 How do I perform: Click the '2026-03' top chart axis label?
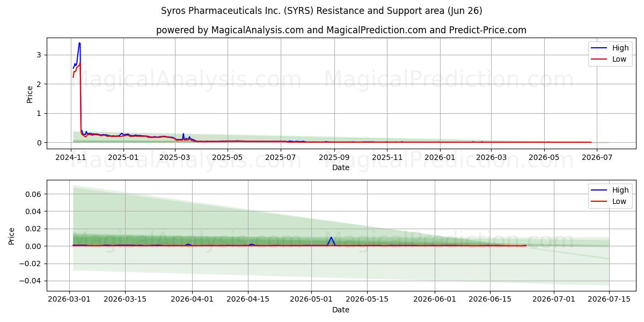[x=492, y=157]
